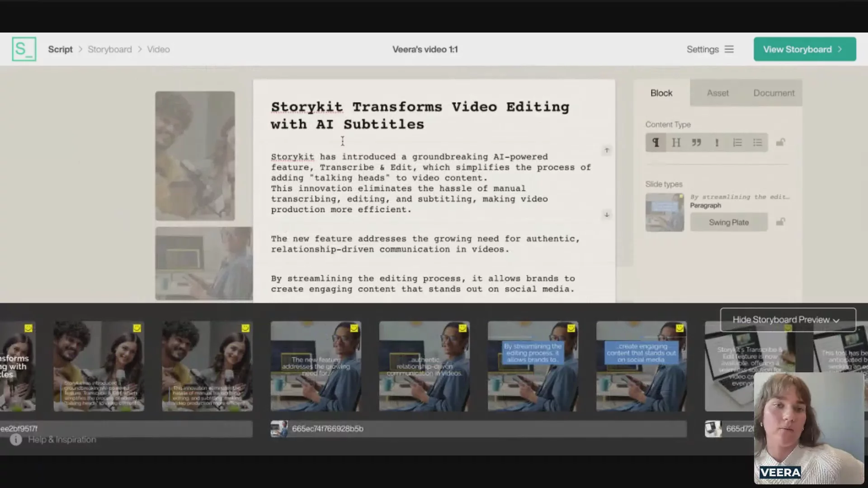Select storyboard slide 'authentic relationship-driven communication'
Viewport: 868px width, 488px height.
(x=425, y=366)
